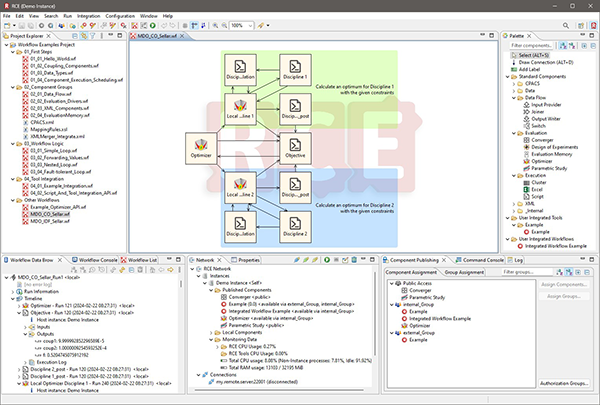Viewport: 600px width, 405px height.
Task: Select Integrated Workflow Example in Palette
Action: pyautogui.click(x=551, y=246)
